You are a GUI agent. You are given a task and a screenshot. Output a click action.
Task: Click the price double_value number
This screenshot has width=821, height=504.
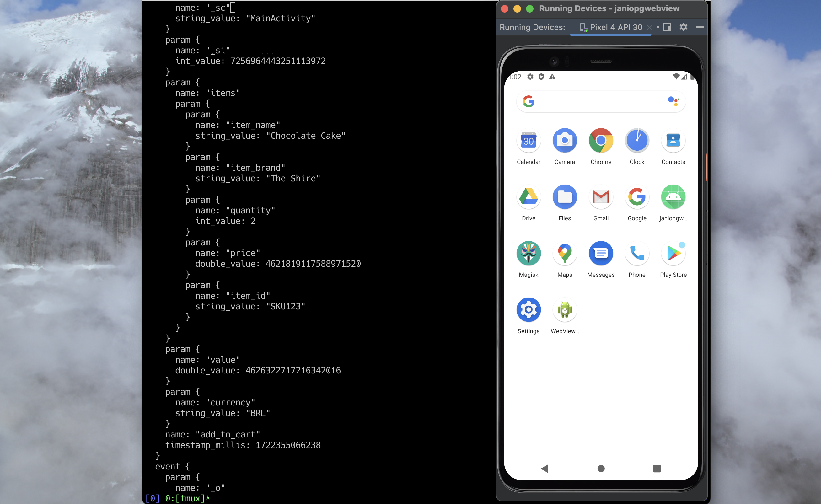pyautogui.click(x=313, y=264)
